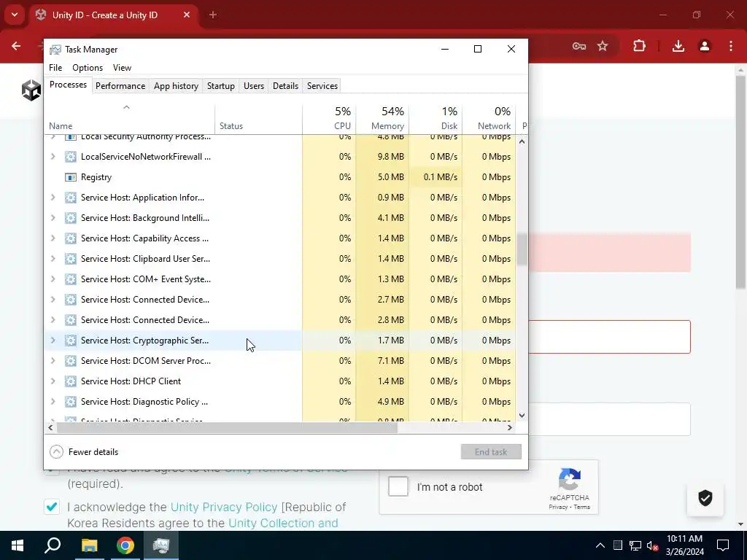The width and height of the screenshot is (747, 560).
Task: Open the taskbar clock showing 10:11 AM
Action: (x=684, y=545)
